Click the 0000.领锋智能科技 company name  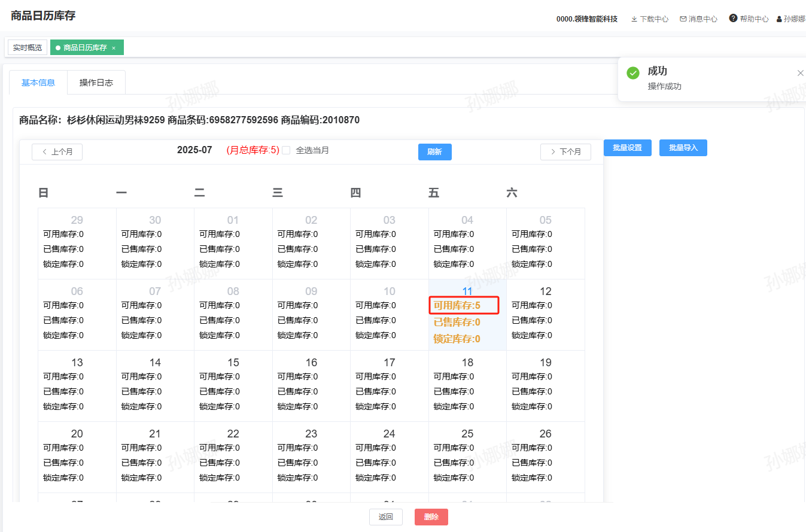click(587, 19)
